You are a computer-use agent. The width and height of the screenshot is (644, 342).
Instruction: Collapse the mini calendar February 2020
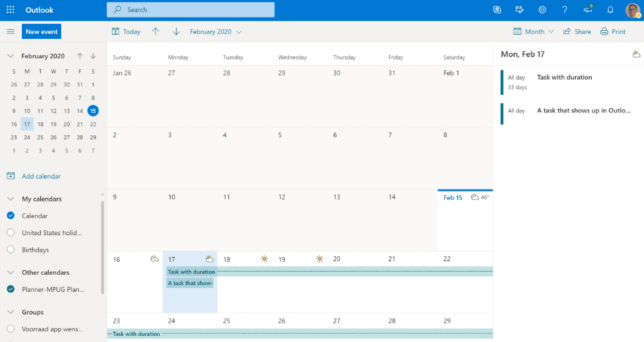pyautogui.click(x=11, y=56)
